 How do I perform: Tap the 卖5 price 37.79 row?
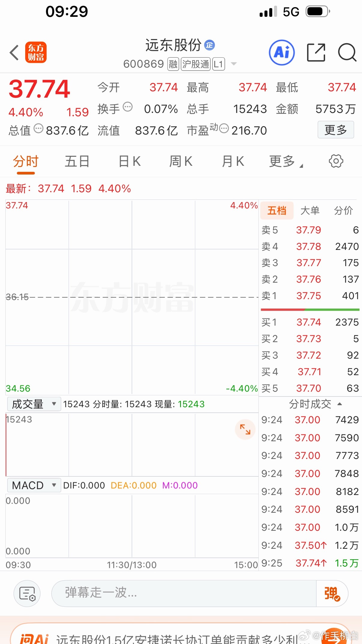[x=310, y=230]
